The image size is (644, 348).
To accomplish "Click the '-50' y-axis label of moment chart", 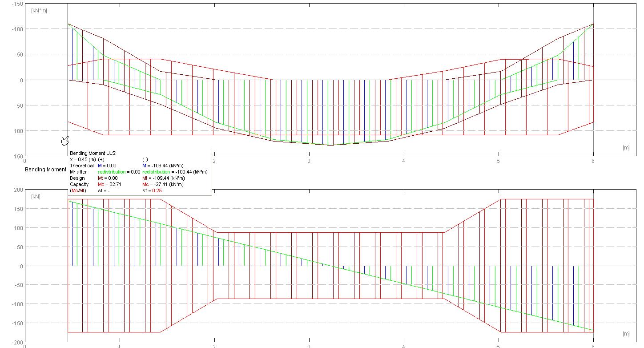I will (x=19, y=54).
